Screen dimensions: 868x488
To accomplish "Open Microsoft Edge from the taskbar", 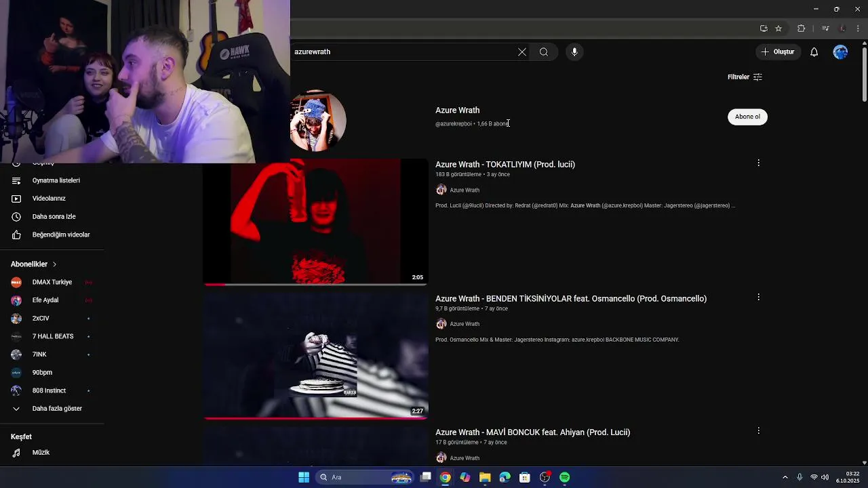I will 505,477.
